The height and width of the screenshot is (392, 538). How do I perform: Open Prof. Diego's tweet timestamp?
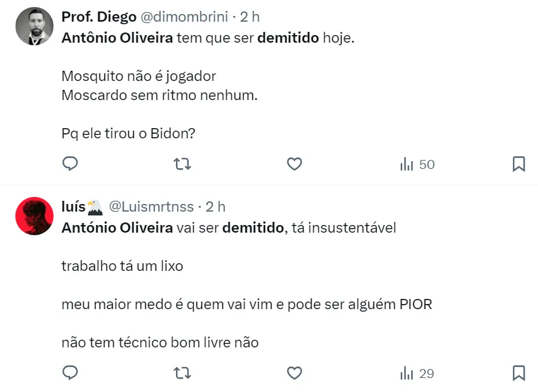pos(249,17)
